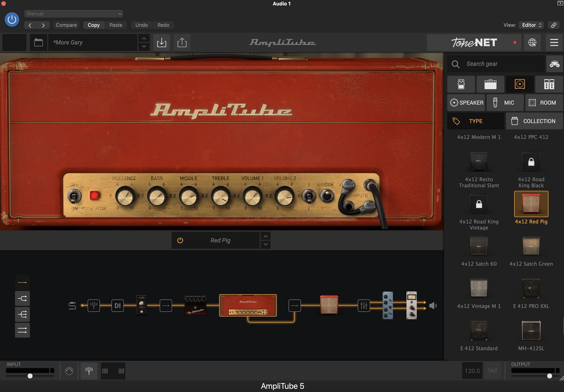The image size is (564, 392).
Task: Click the next amp model chevron down
Action: click(266, 245)
